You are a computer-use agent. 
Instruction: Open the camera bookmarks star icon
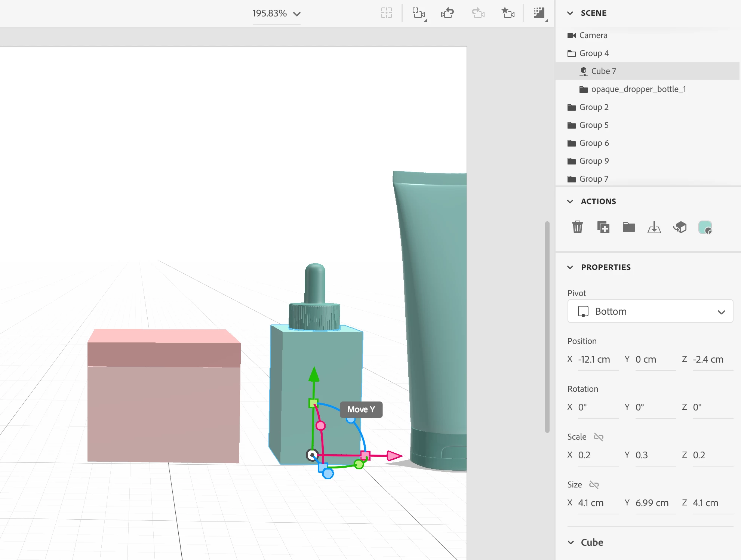(x=508, y=13)
